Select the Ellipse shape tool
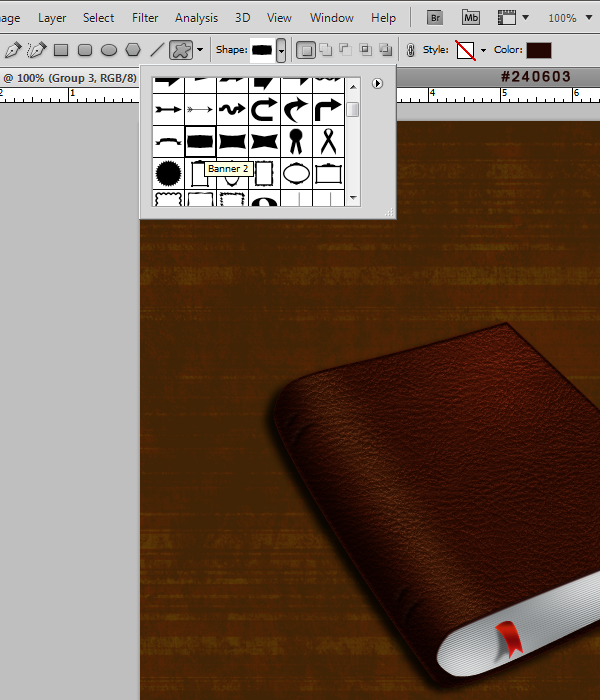The height and width of the screenshot is (700, 600). [109, 50]
